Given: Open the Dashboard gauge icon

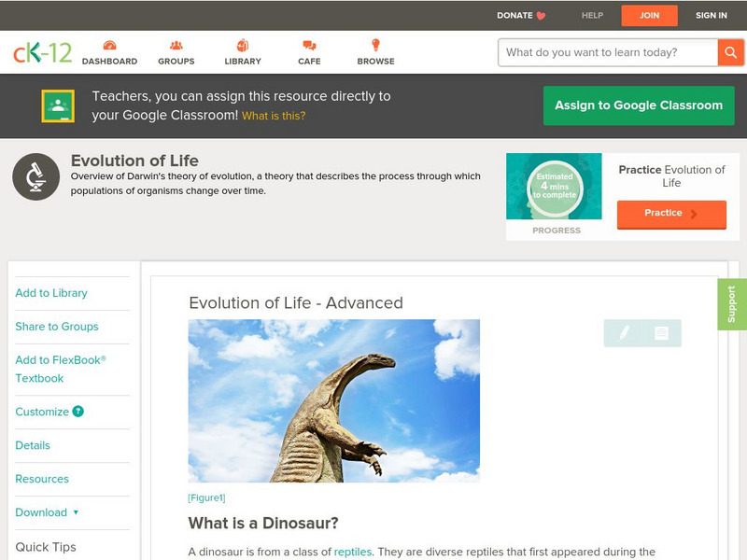Looking at the screenshot, I should [x=109, y=45].
